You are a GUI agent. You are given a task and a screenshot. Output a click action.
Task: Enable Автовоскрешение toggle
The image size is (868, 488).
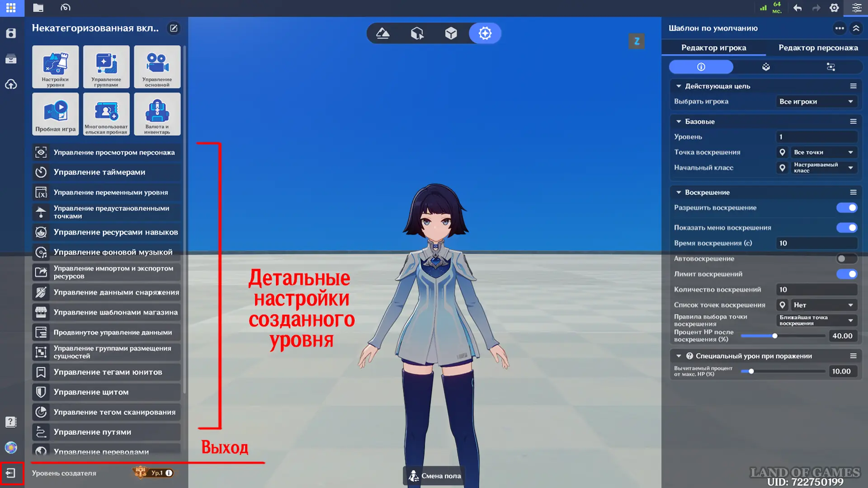pyautogui.click(x=846, y=259)
